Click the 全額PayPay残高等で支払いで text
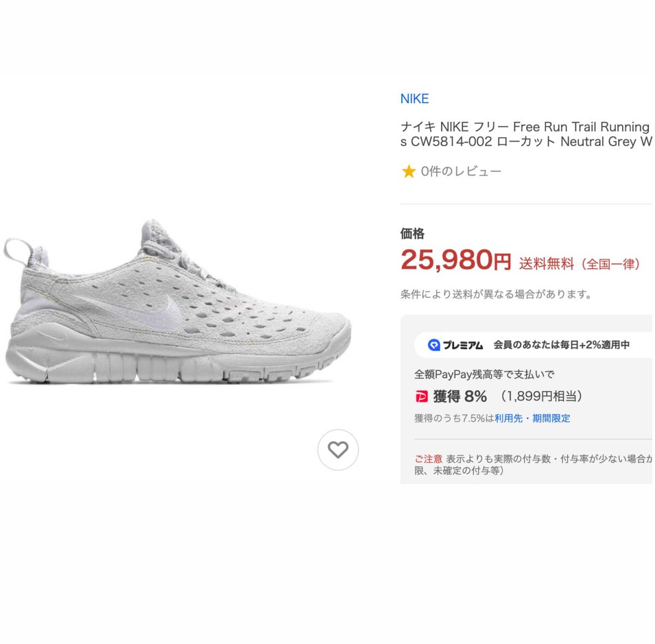This screenshot has height=644, width=655. (484, 375)
